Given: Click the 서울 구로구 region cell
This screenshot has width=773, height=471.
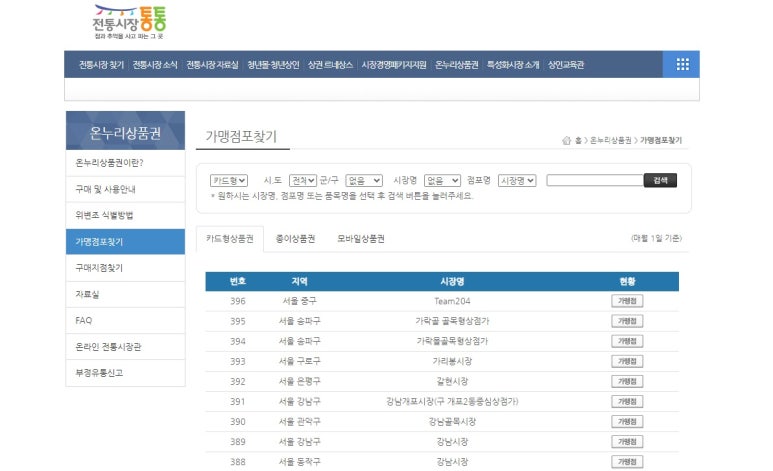Looking at the screenshot, I should 300,362.
